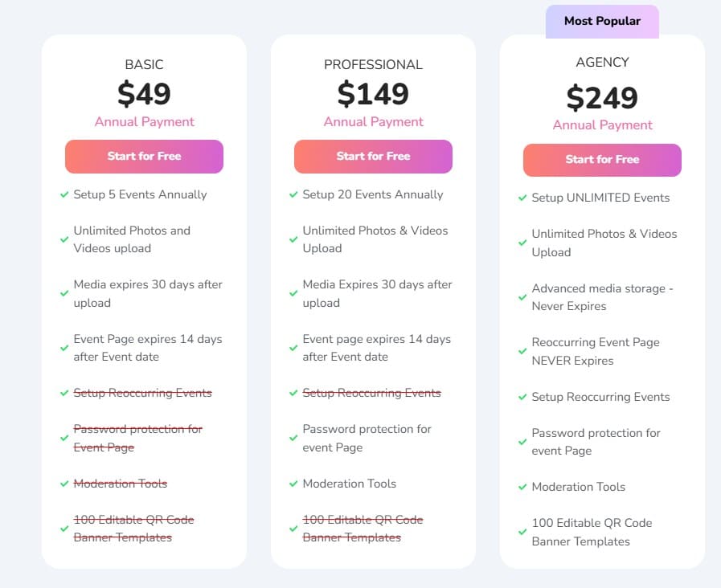Click the $249 Agency plan price
Image resolution: width=721 pixels, height=588 pixels.
[x=602, y=97]
